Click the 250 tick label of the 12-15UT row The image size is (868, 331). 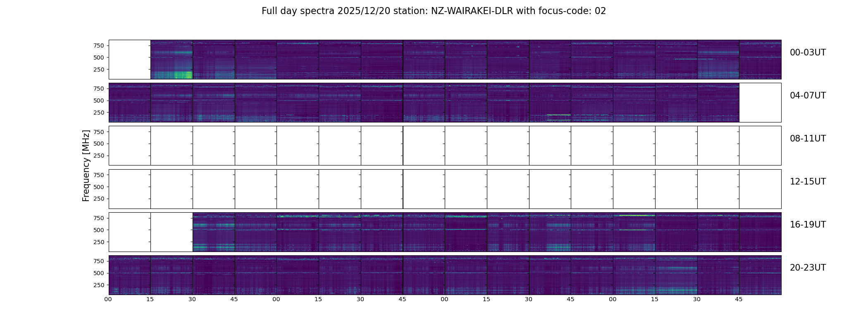click(98, 199)
